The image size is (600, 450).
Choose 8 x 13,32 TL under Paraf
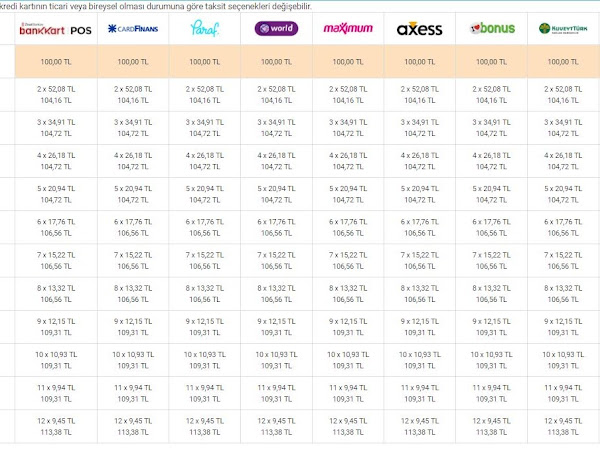point(205,288)
